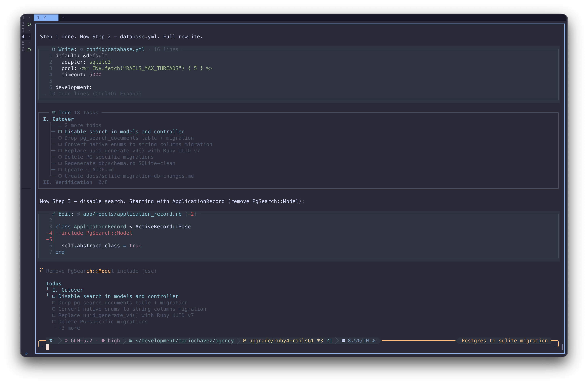Image resolution: width=588 pixels, height=384 pixels.
Task: Check 'Convert native enums' in the Todo 18 tasks panel
Action: click(60, 144)
